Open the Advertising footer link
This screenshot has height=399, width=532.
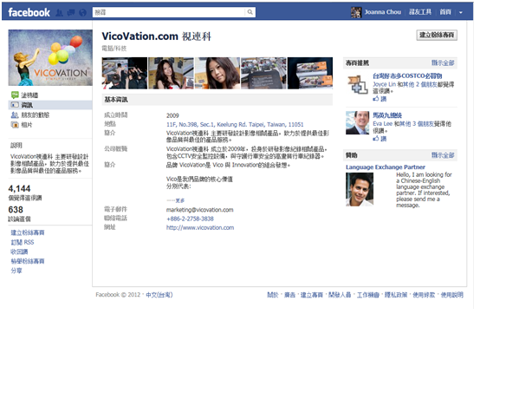(289, 295)
